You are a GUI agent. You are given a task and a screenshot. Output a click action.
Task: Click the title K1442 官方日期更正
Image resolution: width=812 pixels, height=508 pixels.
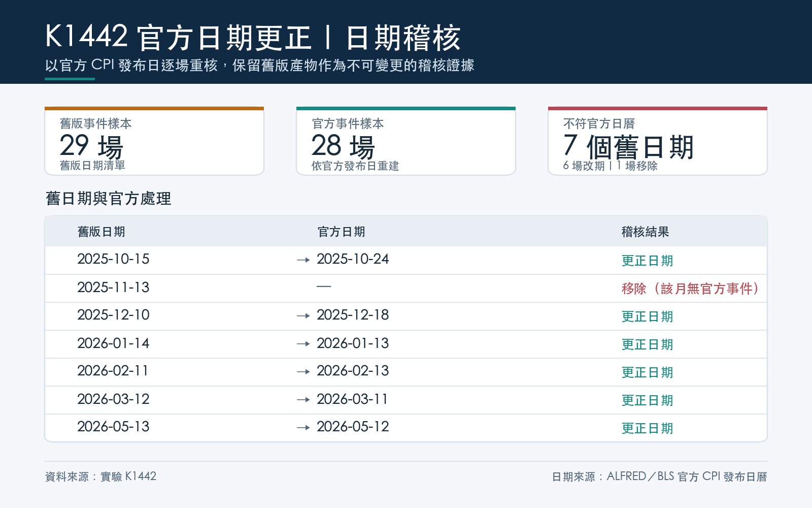[x=178, y=37]
